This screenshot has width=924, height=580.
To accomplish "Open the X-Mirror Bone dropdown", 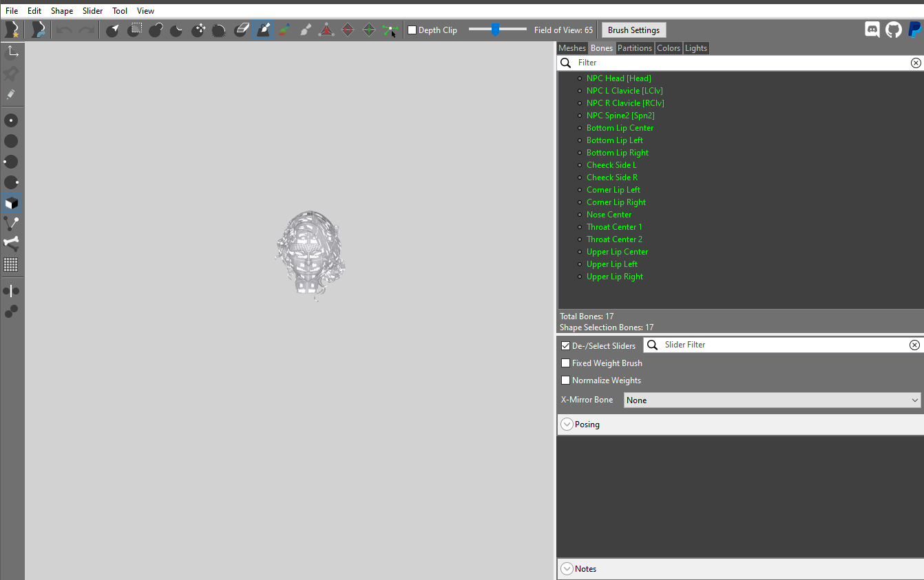I will [773, 400].
